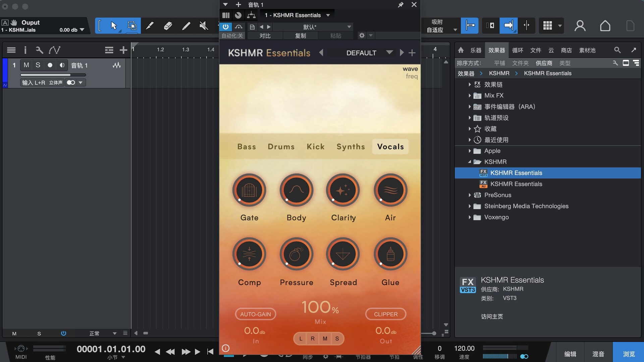The height and width of the screenshot is (362, 644).
Task: Click the Glue bottle knob
Action: pos(390,254)
